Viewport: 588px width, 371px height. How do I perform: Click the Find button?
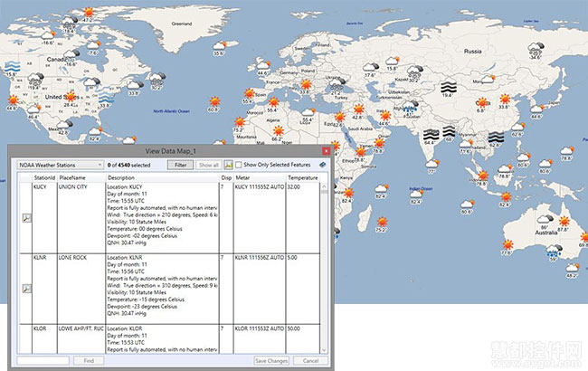pos(89,360)
